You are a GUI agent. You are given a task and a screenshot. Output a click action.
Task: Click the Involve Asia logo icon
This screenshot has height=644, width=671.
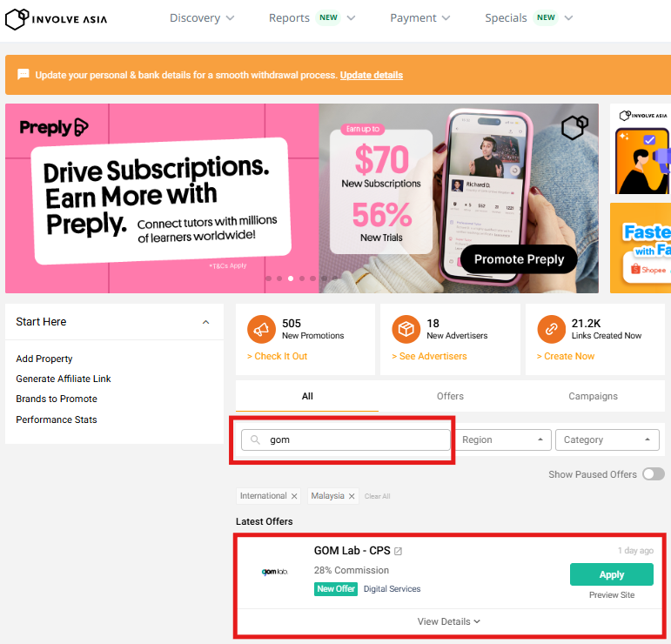(16, 17)
